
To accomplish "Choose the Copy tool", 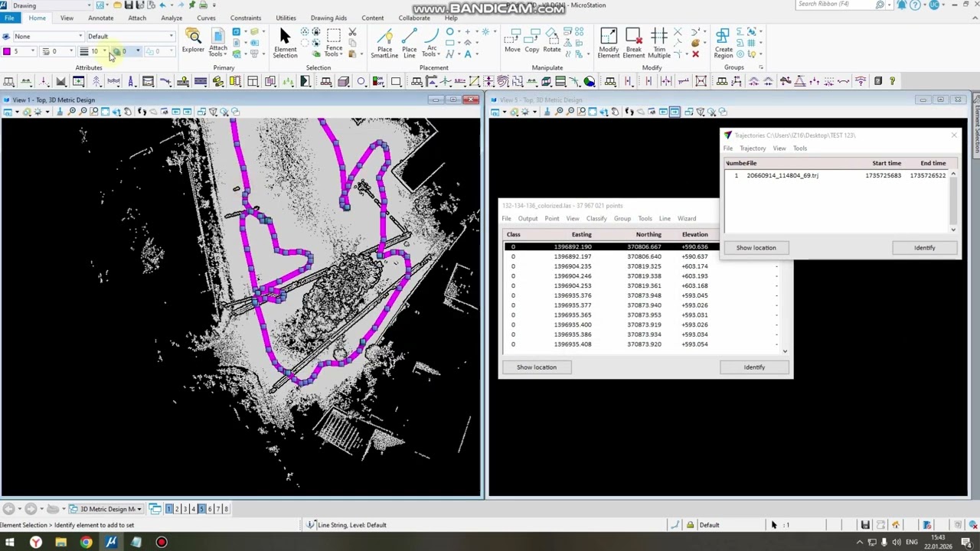I will coord(532,41).
